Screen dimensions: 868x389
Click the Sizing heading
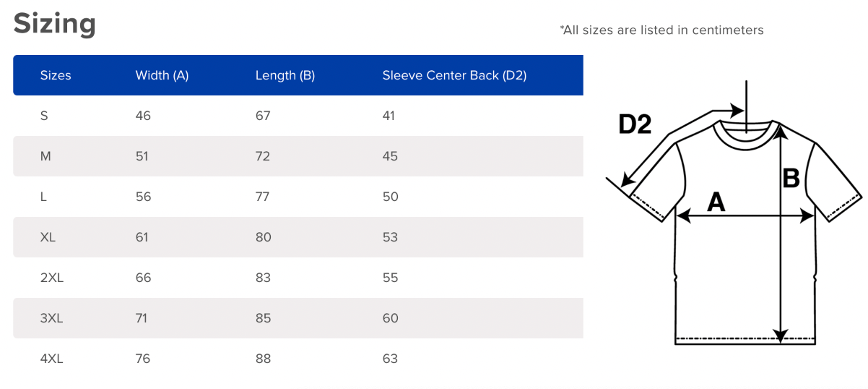click(x=55, y=25)
